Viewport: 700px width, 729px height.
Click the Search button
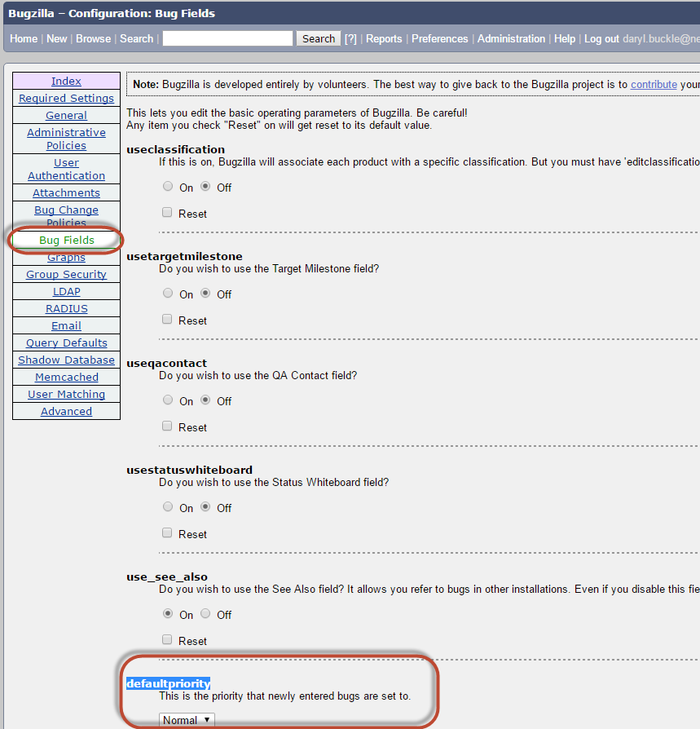[319, 38]
